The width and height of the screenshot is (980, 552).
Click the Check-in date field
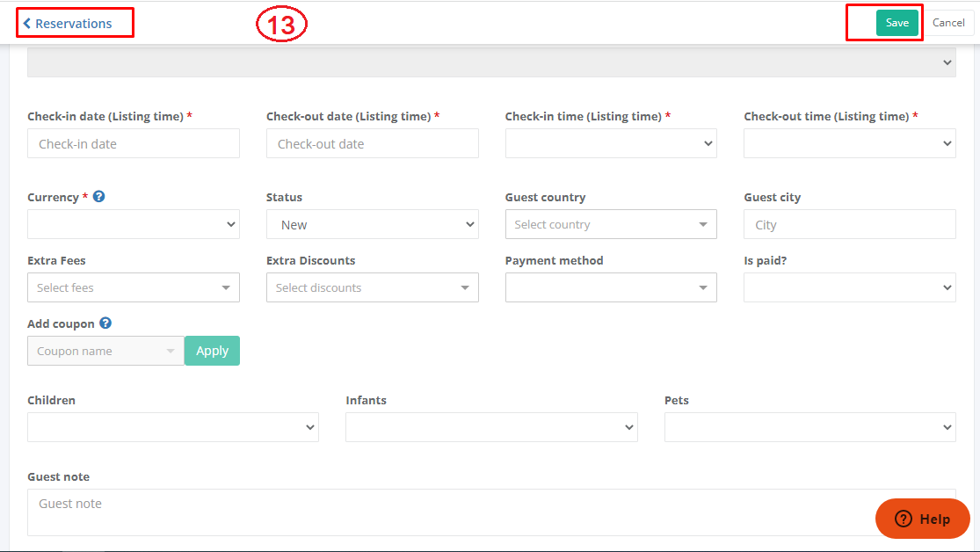(133, 144)
